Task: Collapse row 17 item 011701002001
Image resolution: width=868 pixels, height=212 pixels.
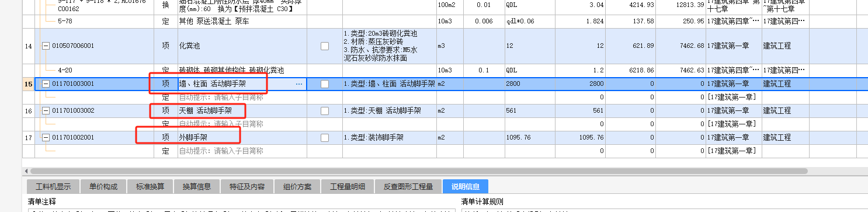Action: (x=46, y=137)
